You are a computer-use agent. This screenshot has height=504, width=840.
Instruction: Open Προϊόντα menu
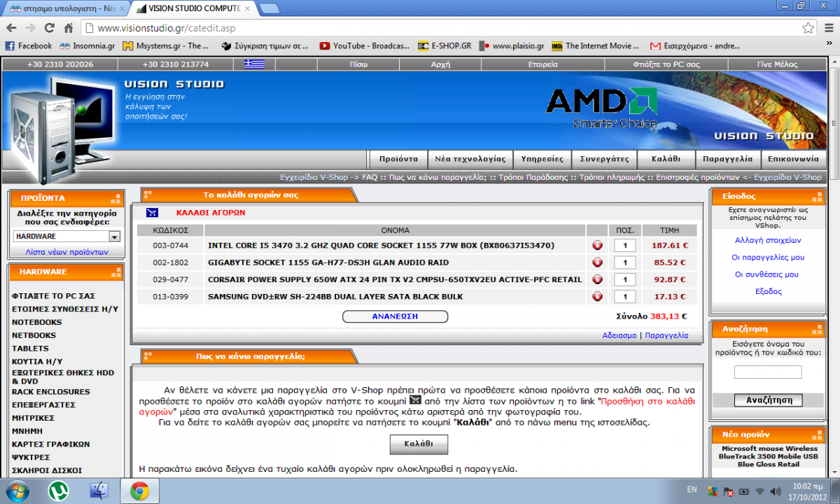pyautogui.click(x=398, y=159)
